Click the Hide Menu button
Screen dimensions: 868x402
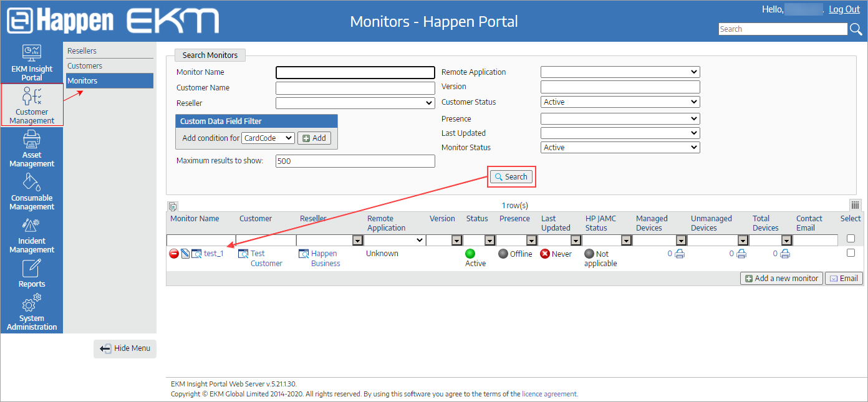point(125,348)
